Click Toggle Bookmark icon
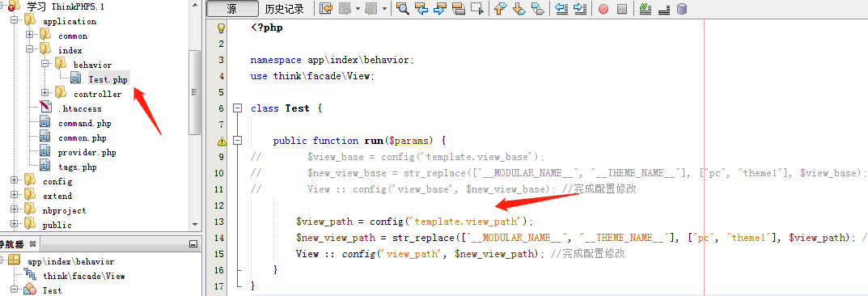 point(537,8)
